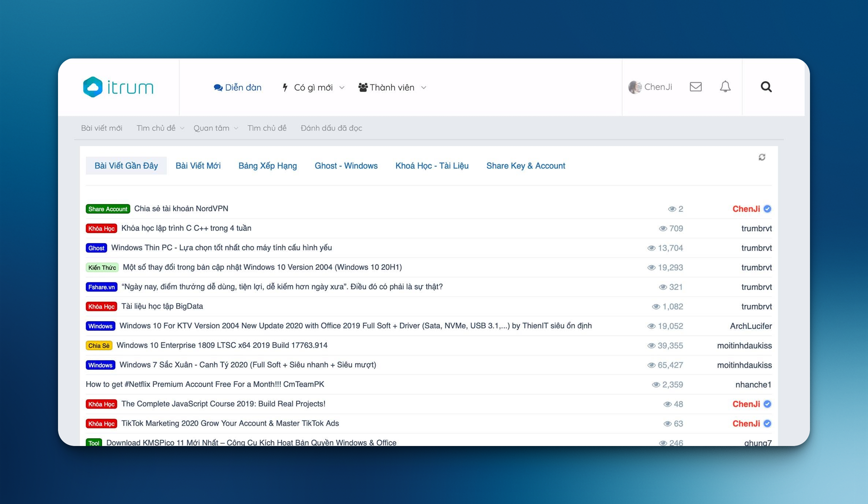This screenshot has height=504, width=868.
Task: Open Complete JavaScript Course 2019 thread
Action: 223,404
